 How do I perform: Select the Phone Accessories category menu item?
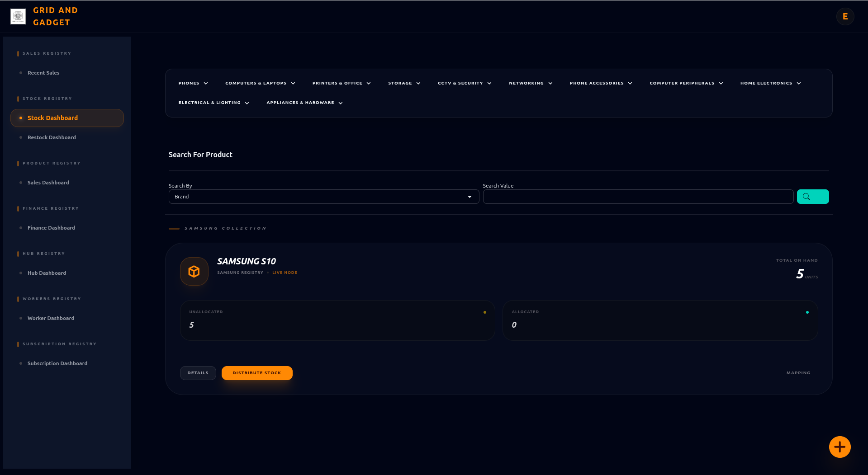click(x=600, y=83)
